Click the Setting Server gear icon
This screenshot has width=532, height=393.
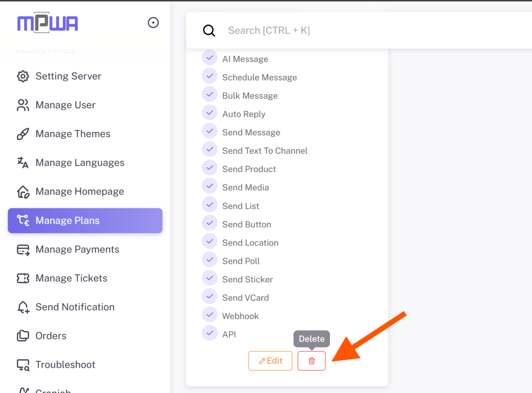23,76
